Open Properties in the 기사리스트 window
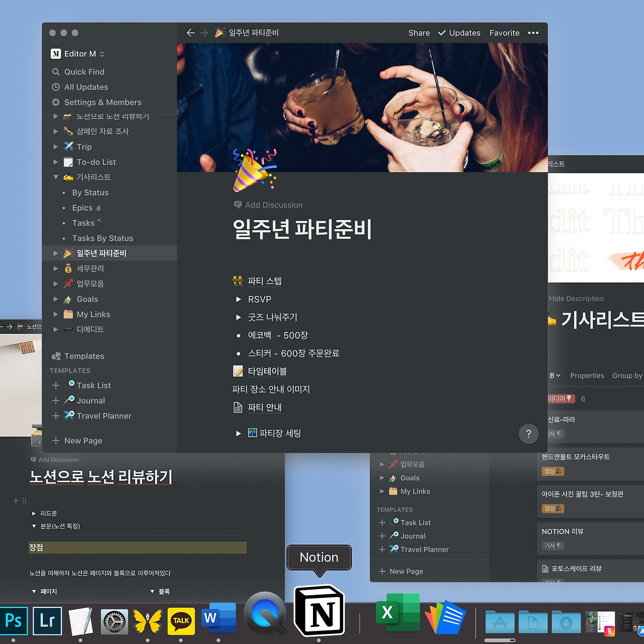The width and height of the screenshot is (644, 644). point(587,375)
